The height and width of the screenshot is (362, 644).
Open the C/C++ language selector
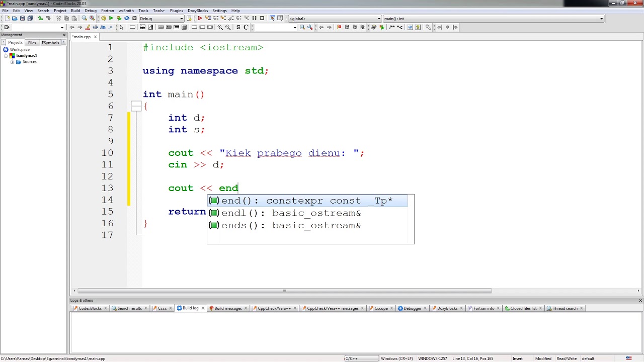(361, 358)
